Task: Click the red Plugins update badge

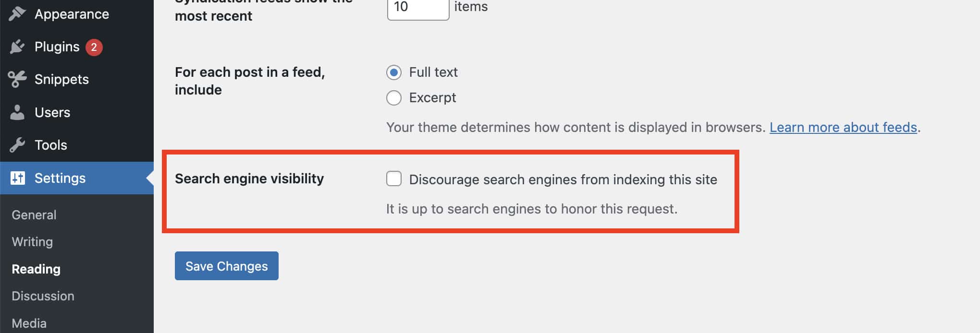Action: [x=94, y=47]
